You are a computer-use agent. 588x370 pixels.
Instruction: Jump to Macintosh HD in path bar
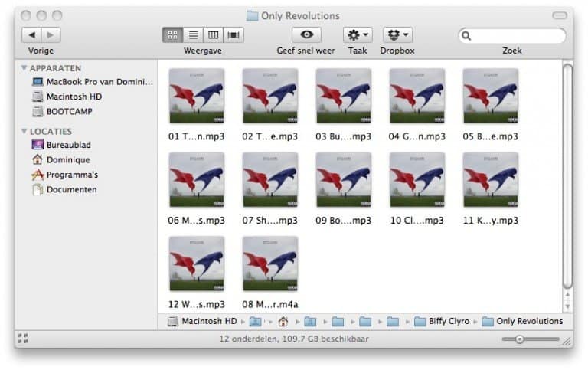pyautogui.click(x=202, y=321)
